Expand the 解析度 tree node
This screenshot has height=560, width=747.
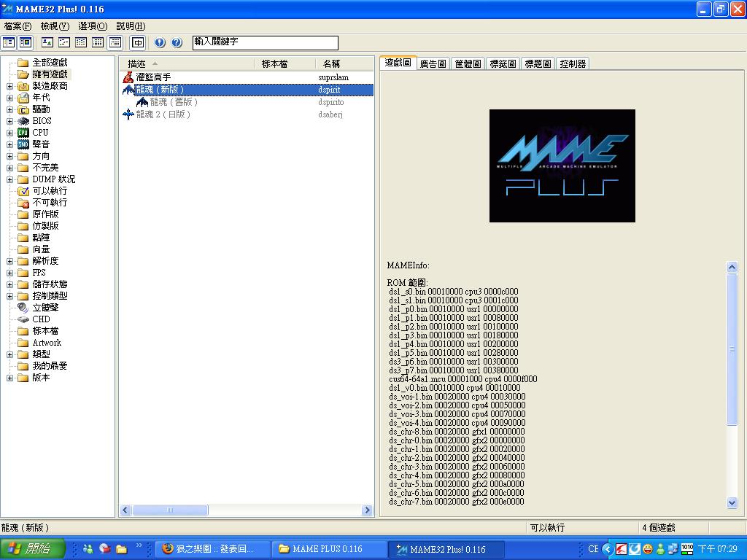[9, 261]
